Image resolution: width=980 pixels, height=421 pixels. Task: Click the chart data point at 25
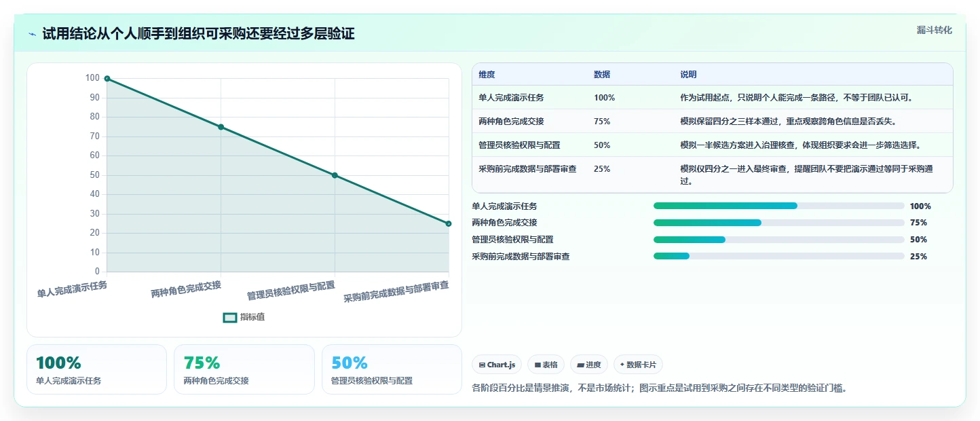tap(449, 223)
